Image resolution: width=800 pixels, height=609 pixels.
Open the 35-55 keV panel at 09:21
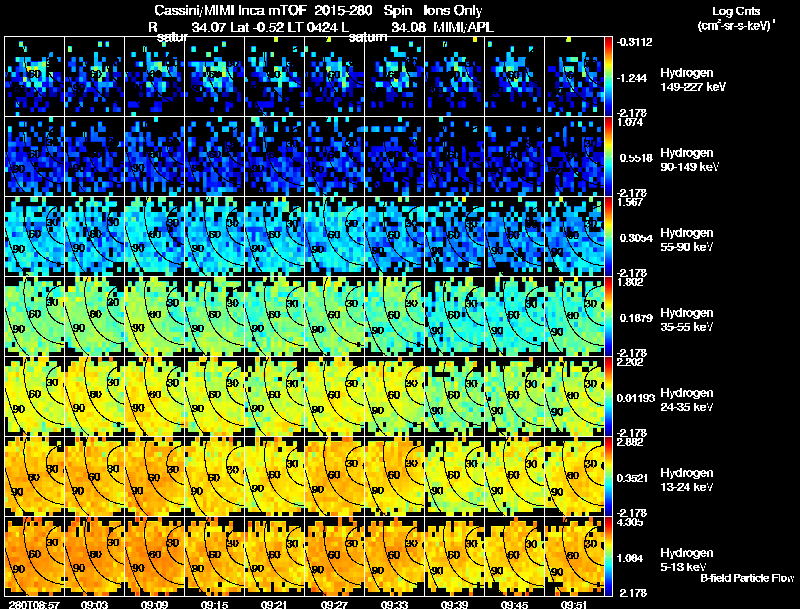click(x=274, y=316)
